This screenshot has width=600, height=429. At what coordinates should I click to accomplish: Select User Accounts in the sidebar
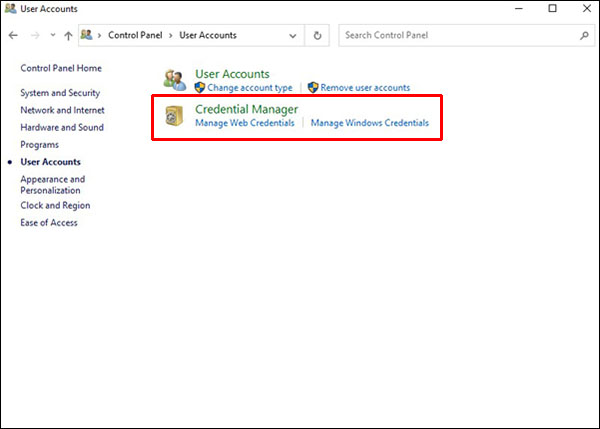pos(51,162)
